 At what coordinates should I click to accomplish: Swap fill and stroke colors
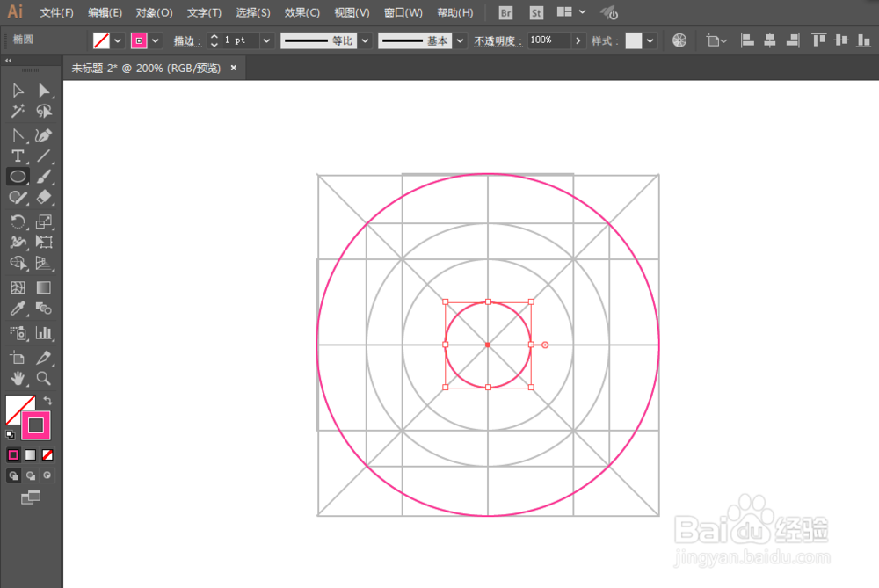[47, 401]
